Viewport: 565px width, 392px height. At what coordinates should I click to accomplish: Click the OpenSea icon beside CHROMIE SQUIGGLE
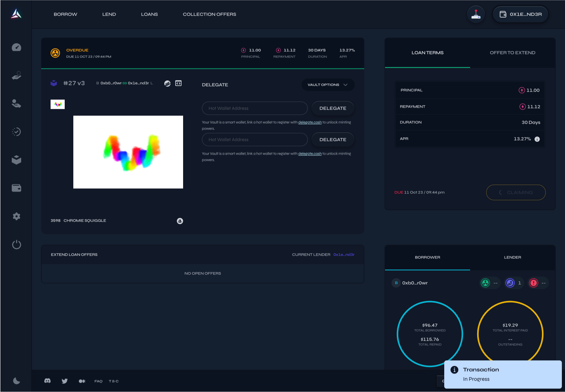[180, 221]
